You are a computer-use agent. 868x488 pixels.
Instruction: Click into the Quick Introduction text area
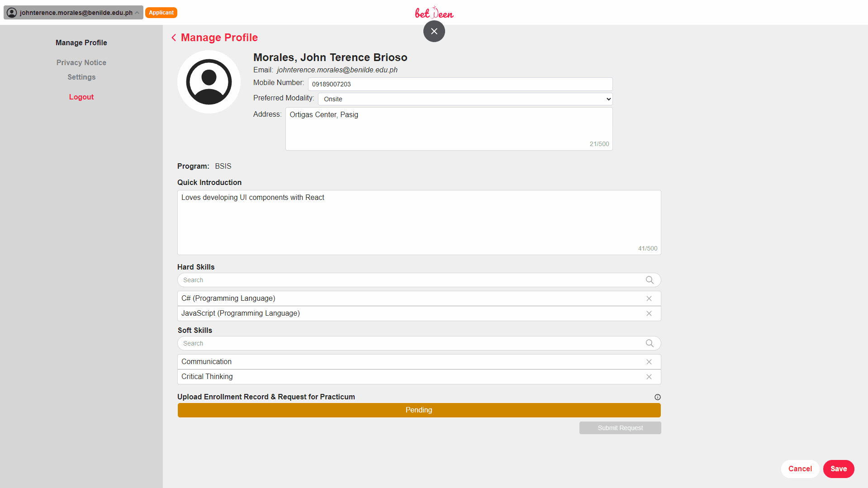[419, 222]
